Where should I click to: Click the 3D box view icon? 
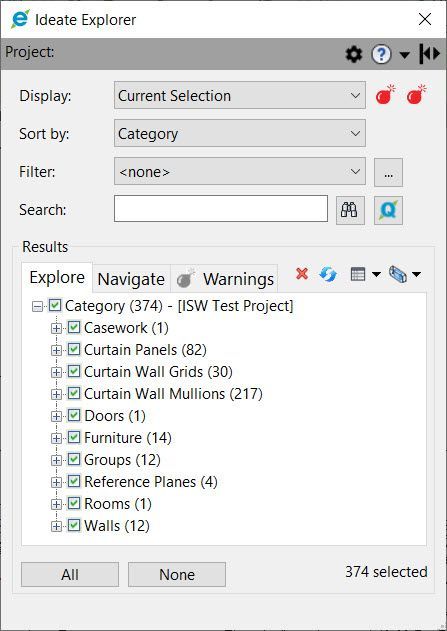(x=398, y=275)
